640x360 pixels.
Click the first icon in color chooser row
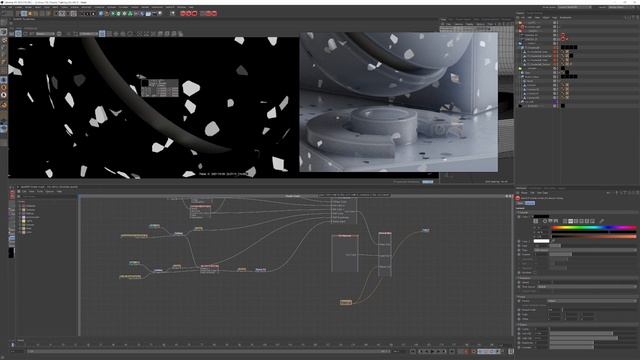[536, 221]
